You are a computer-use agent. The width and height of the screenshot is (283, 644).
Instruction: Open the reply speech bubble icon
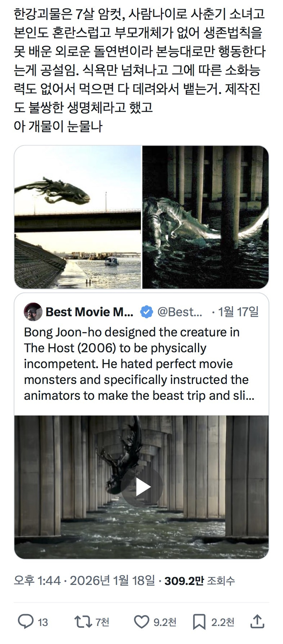click(x=26, y=622)
